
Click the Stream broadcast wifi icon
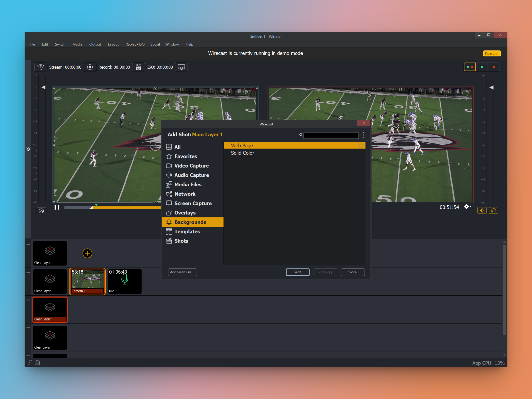click(41, 67)
